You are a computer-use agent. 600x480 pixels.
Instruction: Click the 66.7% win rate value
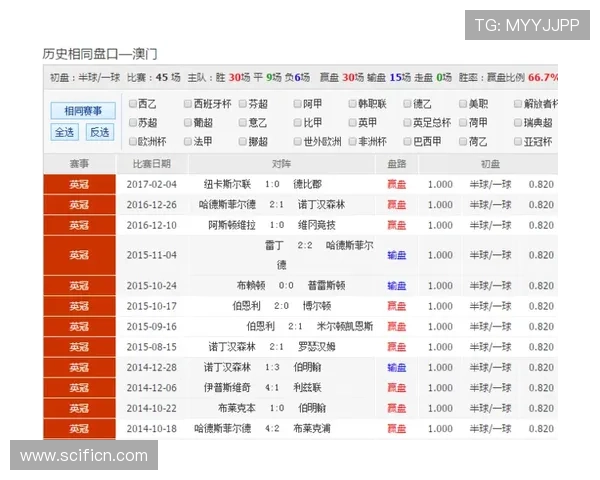(x=543, y=77)
